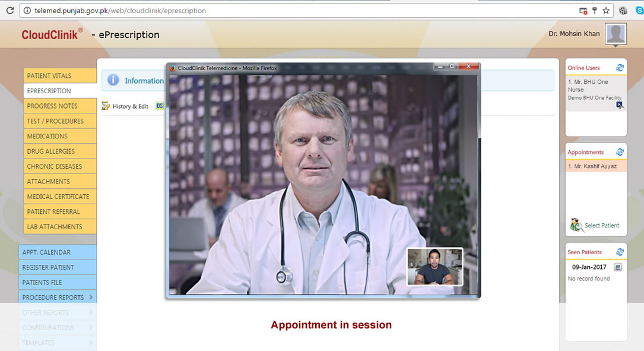Click the DS icon next to History & Edit
The width and height of the screenshot is (644, 351).
[x=159, y=106]
